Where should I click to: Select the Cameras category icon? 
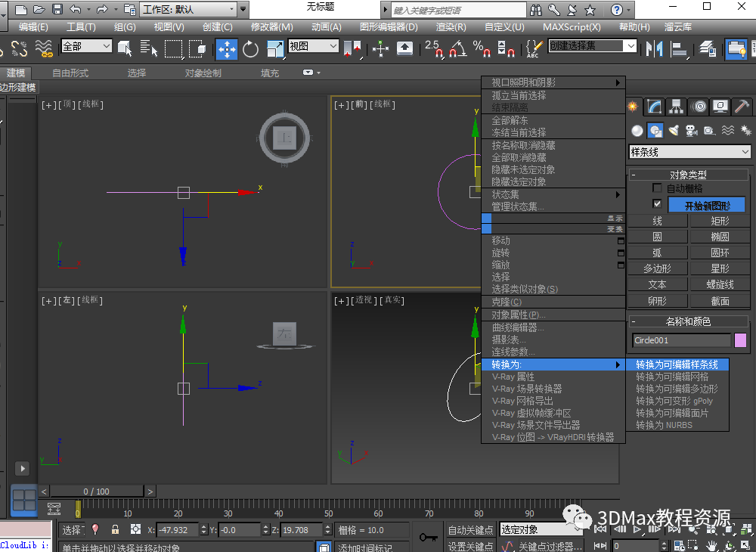click(x=691, y=130)
